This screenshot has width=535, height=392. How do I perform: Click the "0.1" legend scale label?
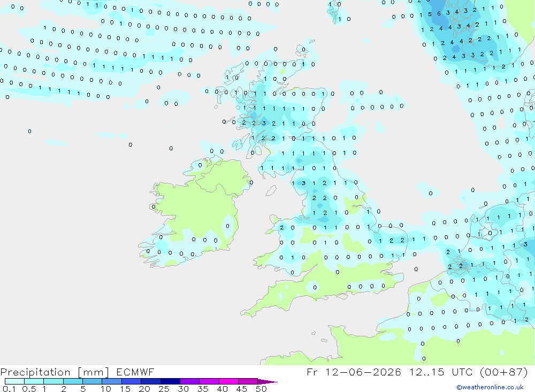coord(9,389)
